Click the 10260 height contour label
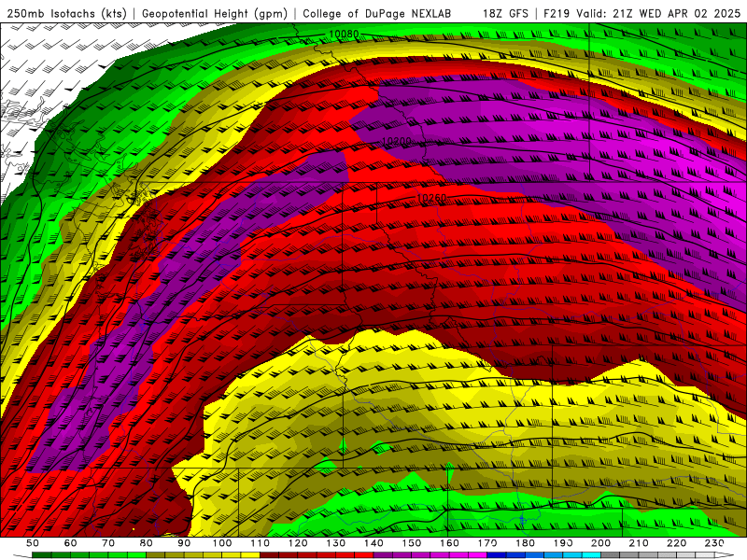The image size is (747, 560). click(x=431, y=198)
